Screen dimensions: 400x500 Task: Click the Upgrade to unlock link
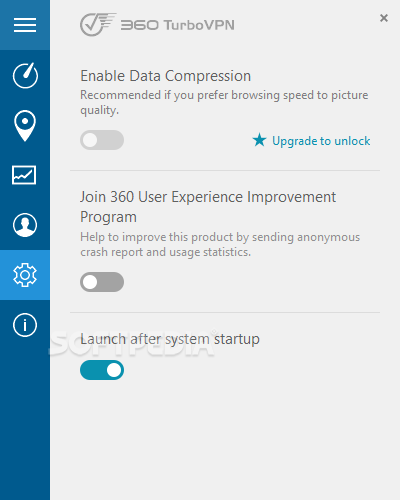(x=321, y=141)
